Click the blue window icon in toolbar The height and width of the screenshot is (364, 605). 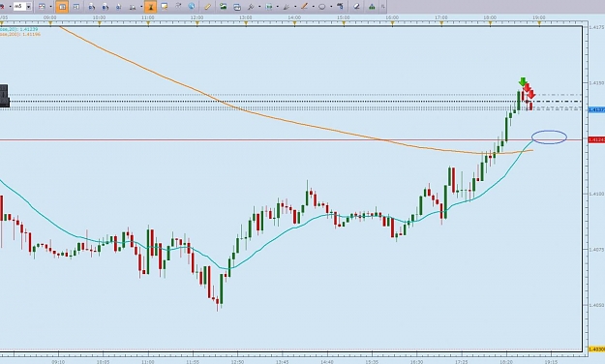237,7
